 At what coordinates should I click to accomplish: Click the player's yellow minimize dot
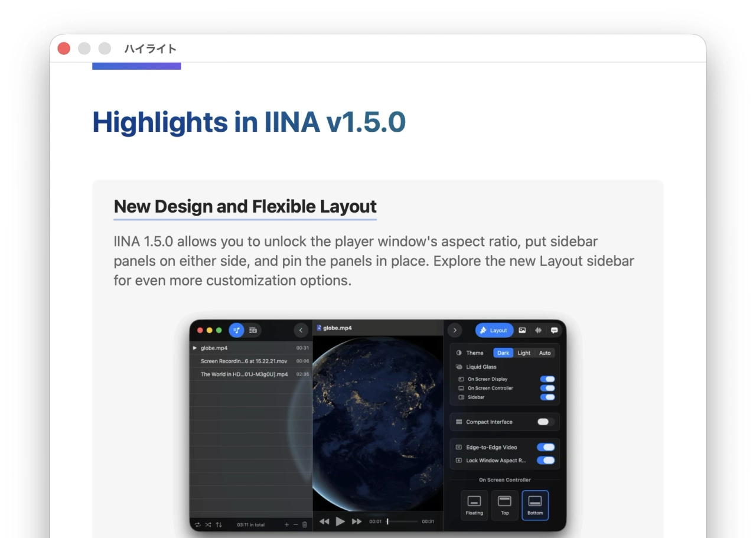pyautogui.click(x=210, y=330)
